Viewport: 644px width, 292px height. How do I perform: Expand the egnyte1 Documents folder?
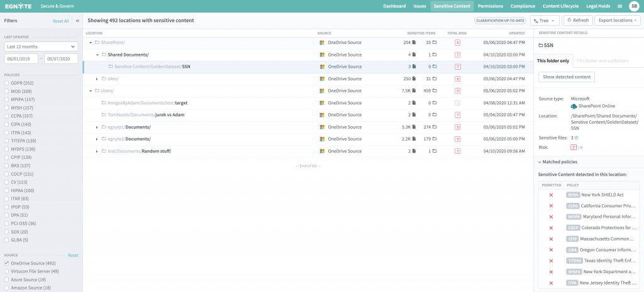coord(97,127)
